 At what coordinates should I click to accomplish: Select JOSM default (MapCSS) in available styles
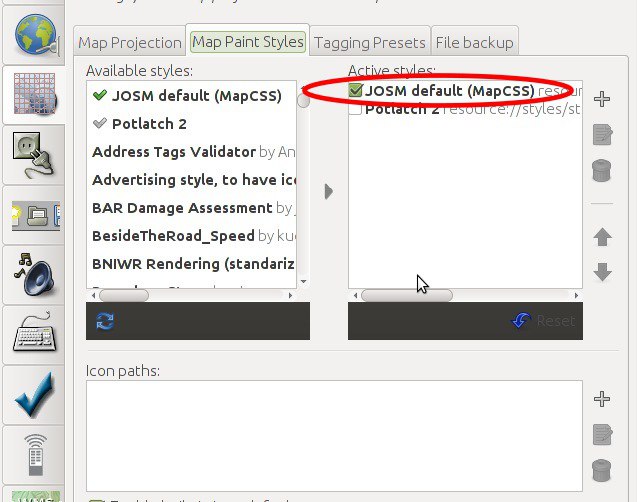[191, 96]
